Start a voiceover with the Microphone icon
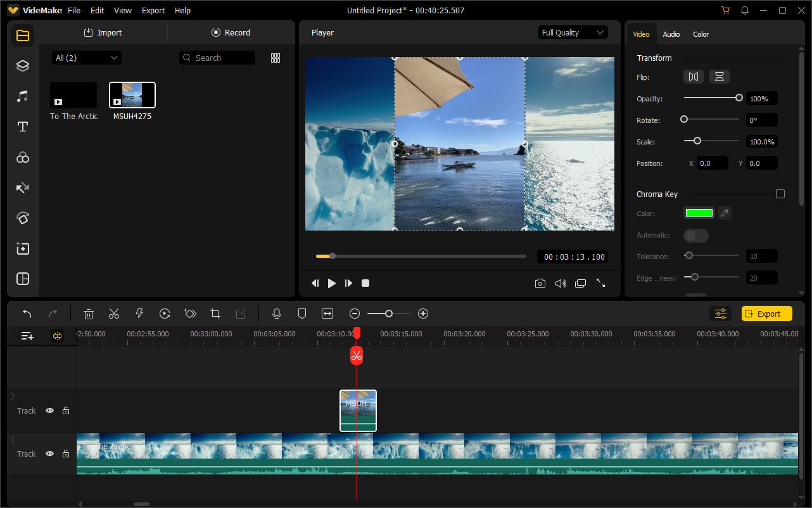812x508 pixels. (x=277, y=313)
